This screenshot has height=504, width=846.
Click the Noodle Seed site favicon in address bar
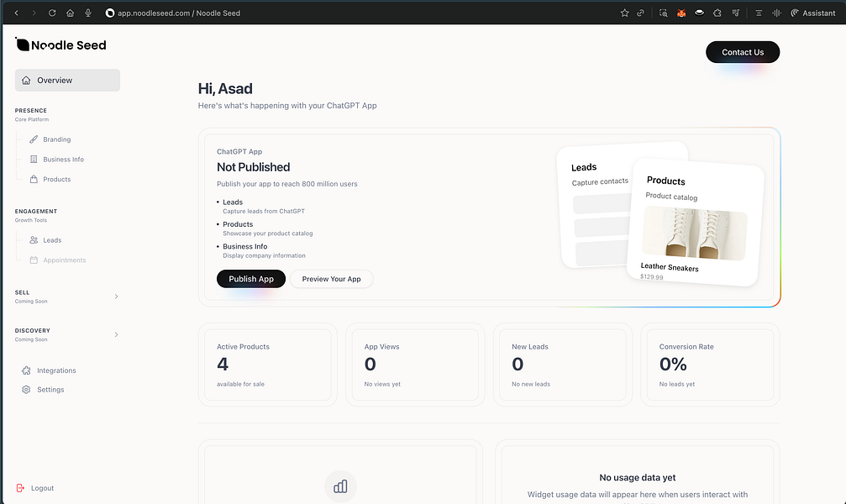coord(109,13)
